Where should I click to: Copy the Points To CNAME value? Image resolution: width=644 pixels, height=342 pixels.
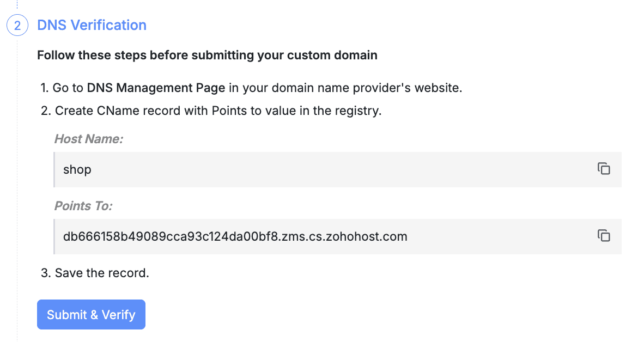(x=604, y=236)
